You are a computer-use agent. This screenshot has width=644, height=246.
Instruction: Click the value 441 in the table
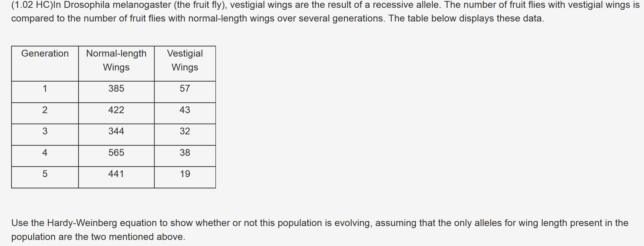116,174
